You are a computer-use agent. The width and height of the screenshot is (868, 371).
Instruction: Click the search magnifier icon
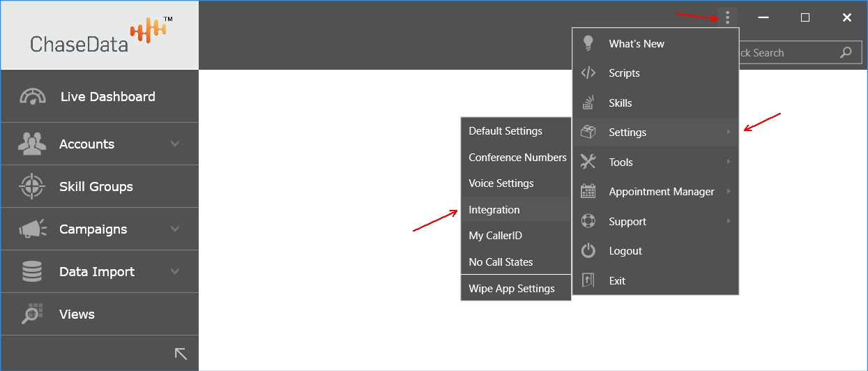(x=846, y=53)
